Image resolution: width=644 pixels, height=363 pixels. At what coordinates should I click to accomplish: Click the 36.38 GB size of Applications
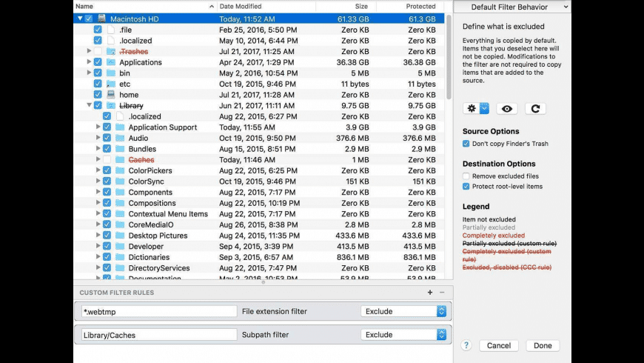pyautogui.click(x=352, y=62)
